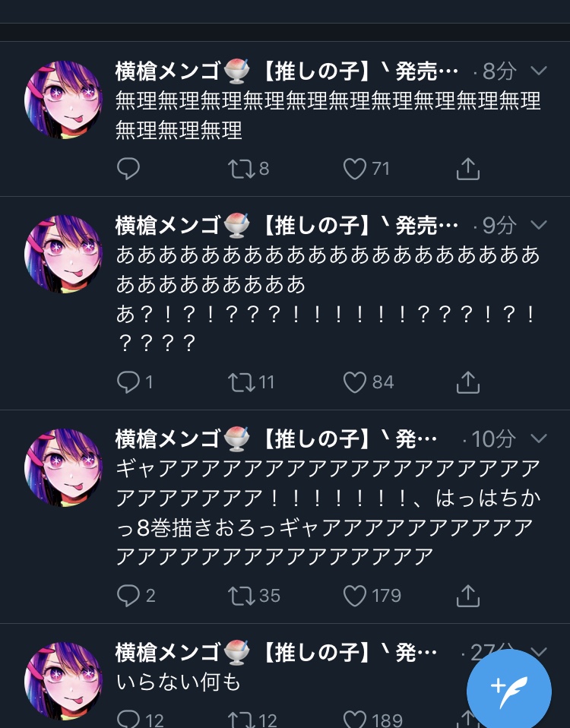Open the 8分 tweet options chevron
Image resolution: width=570 pixels, height=728 pixels.
(x=538, y=71)
